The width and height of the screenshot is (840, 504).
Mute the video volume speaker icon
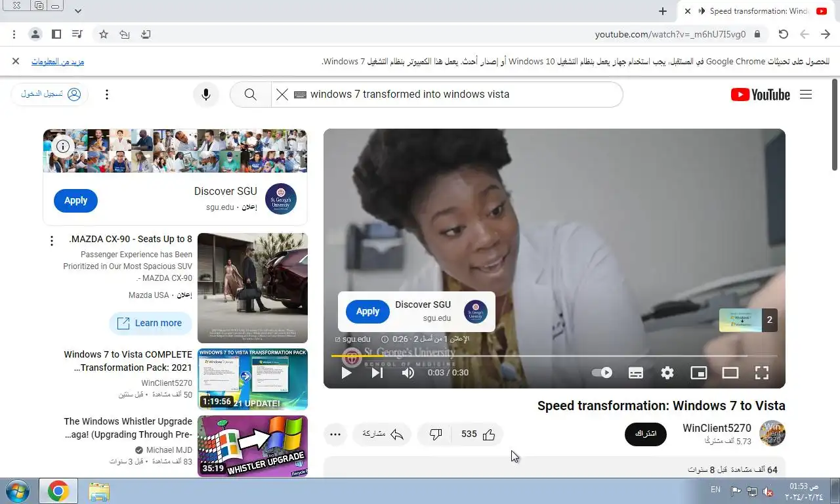408,373
